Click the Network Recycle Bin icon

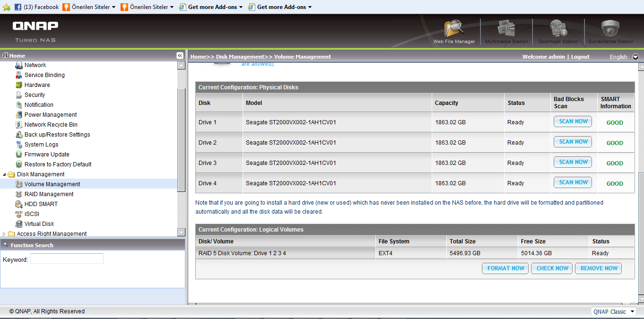(x=19, y=125)
